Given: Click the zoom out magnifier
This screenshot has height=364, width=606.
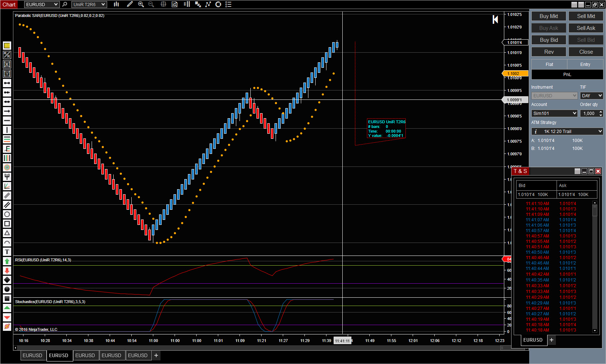Looking at the screenshot, I should tap(151, 4).
